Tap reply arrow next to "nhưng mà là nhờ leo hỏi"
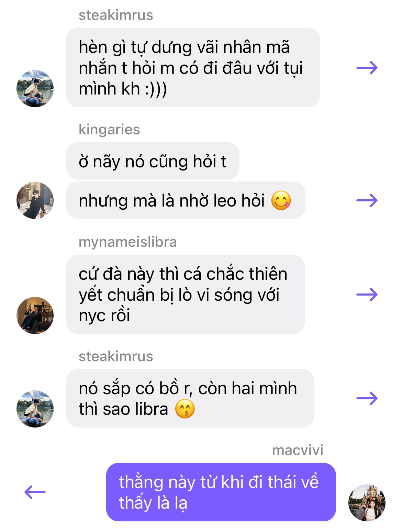 367,200
